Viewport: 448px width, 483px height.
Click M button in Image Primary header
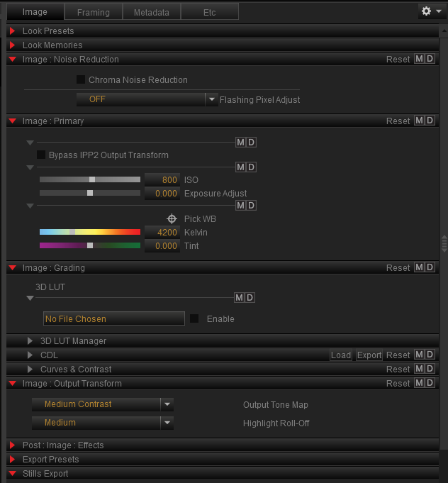pyautogui.click(x=419, y=121)
